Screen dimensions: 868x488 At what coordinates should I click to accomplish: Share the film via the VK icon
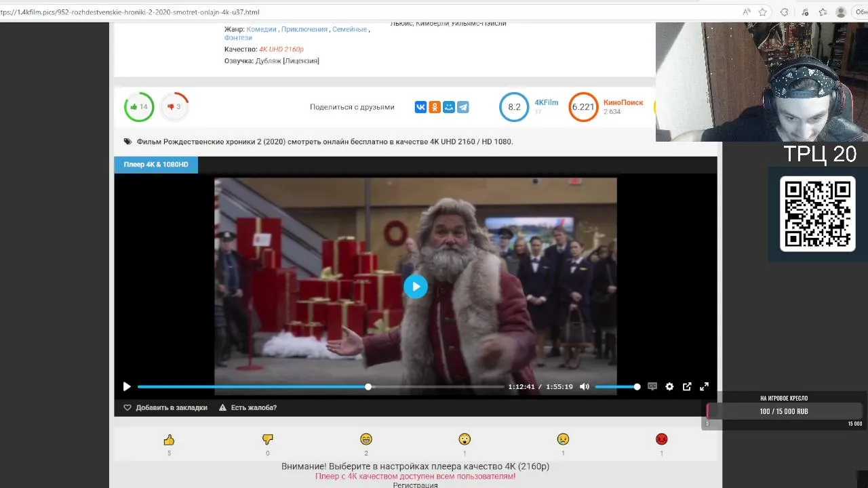pos(420,107)
